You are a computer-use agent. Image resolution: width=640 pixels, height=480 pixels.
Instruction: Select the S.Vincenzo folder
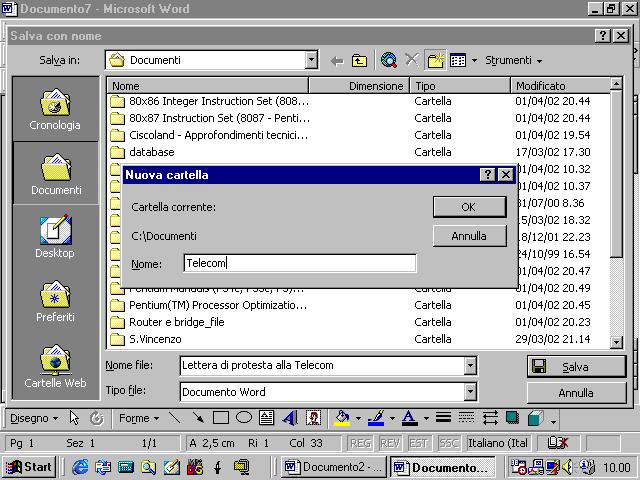click(x=358, y=339)
